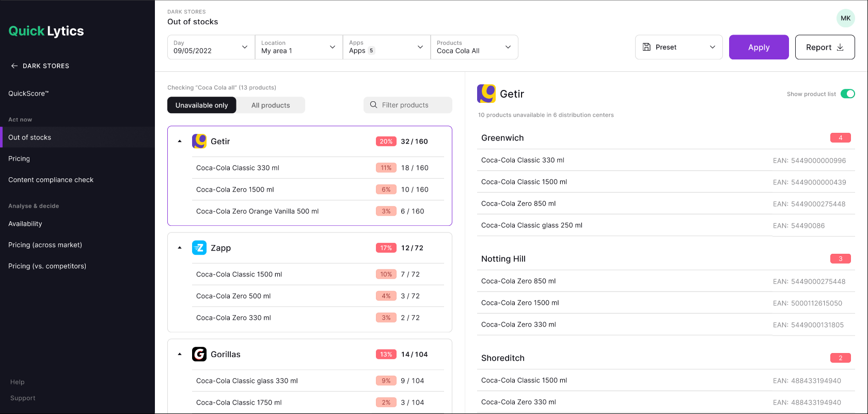Click the large Getir logo in detail panel
The height and width of the screenshot is (414, 868).
click(x=486, y=94)
